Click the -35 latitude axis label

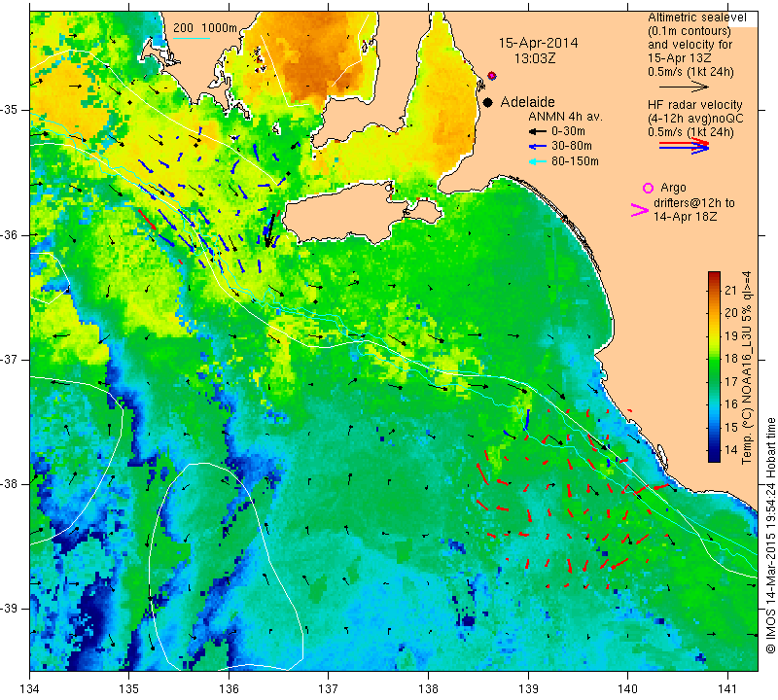click(9, 110)
